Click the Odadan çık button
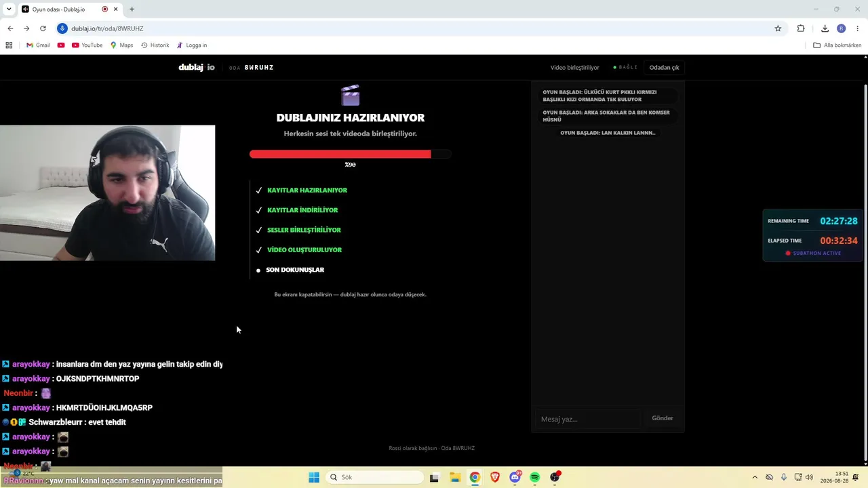Viewport: 868px width, 488px height. 664,68
